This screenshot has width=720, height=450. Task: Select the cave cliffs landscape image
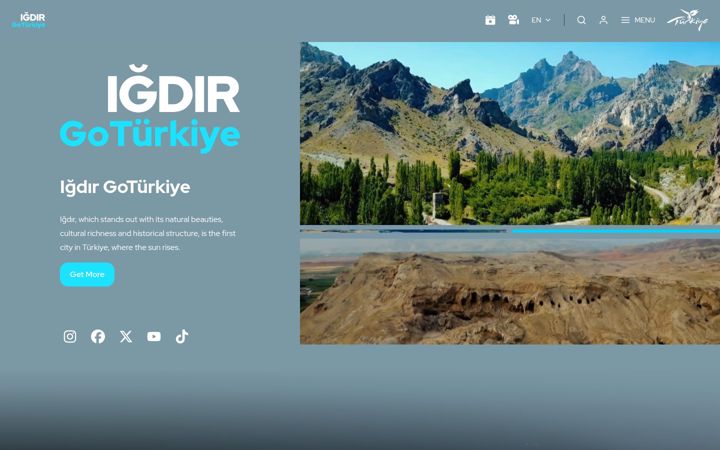coord(510,291)
